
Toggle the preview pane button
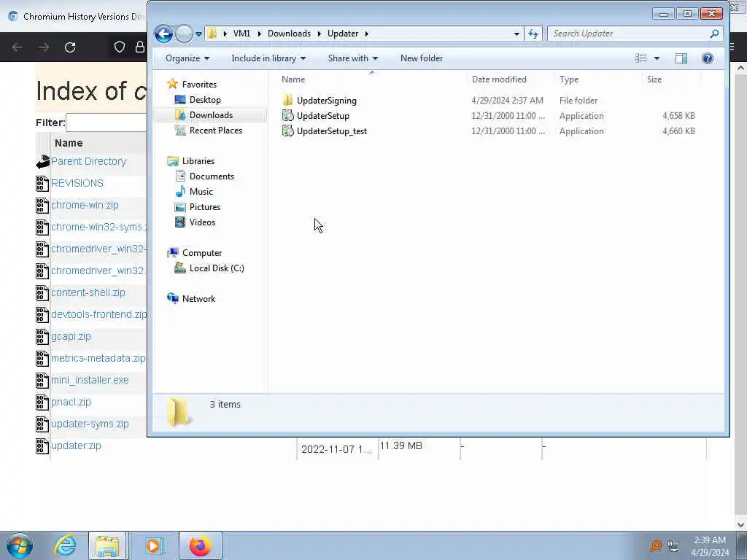tap(681, 58)
